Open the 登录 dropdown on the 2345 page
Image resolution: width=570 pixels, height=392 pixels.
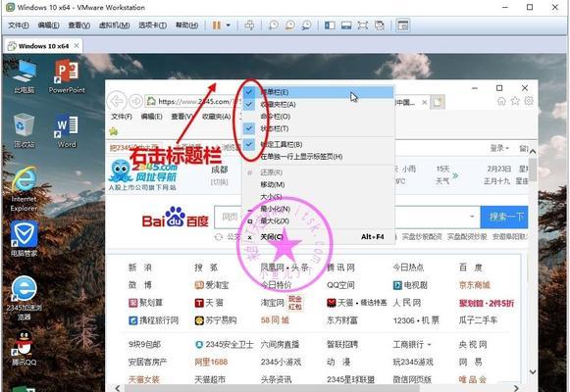pos(499,148)
